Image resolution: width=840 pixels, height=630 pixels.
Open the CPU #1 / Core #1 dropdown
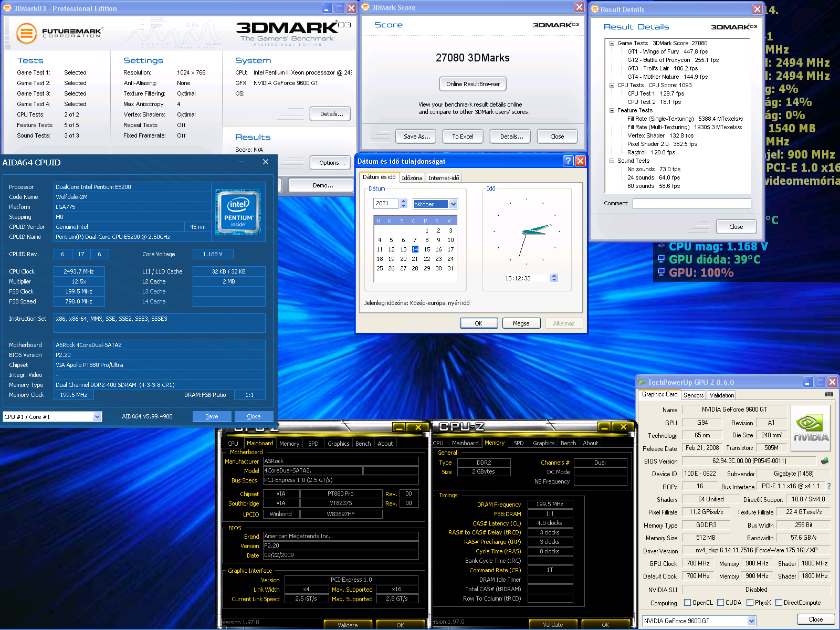(97, 417)
